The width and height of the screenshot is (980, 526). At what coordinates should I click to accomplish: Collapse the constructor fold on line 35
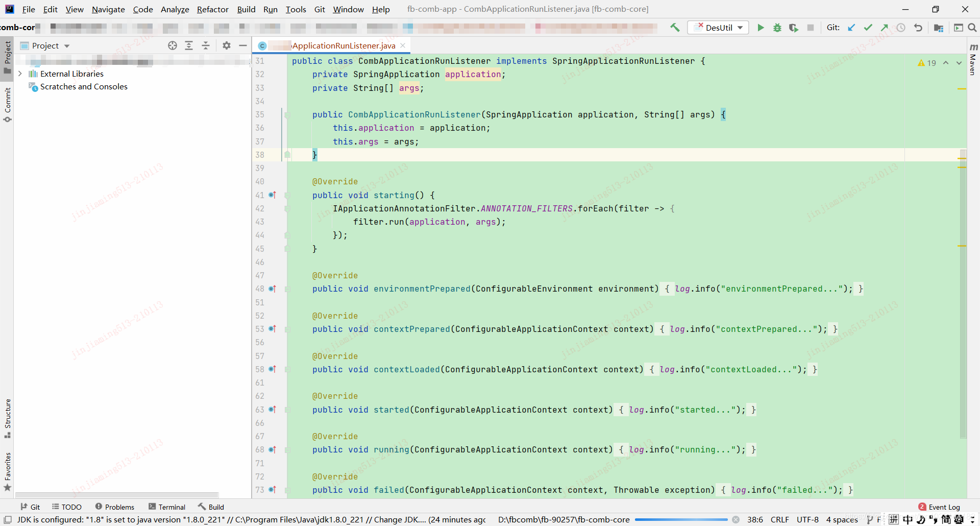point(287,114)
